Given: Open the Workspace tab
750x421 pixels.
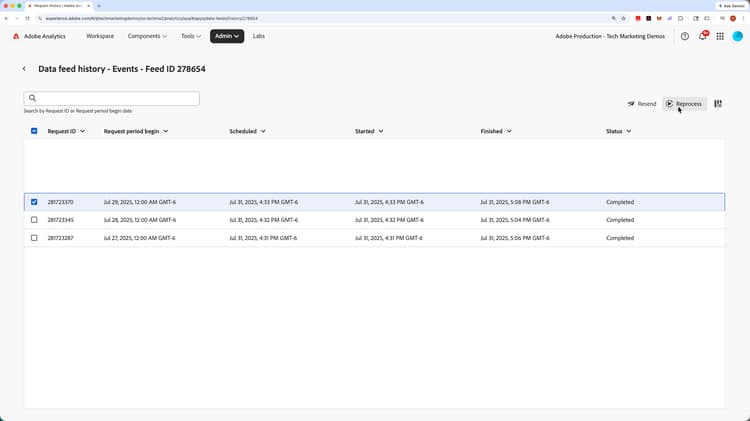Looking at the screenshot, I should [100, 36].
